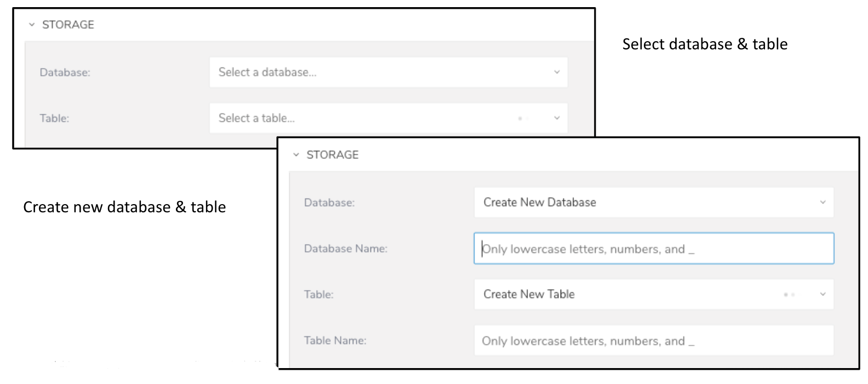Viewport: 868px width, 384px height.
Task: Click loading dots inside "Select a table..." dropdown
Action: click(x=522, y=118)
